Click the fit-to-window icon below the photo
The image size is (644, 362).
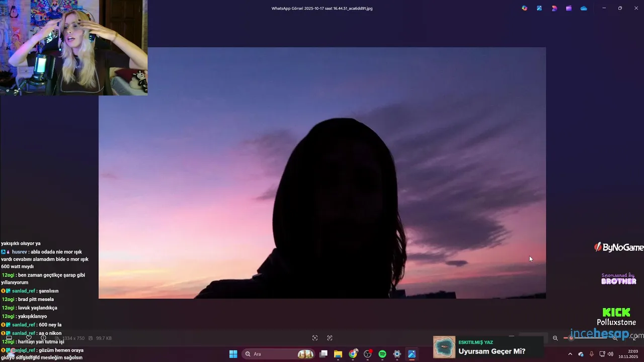tap(315, 338)
